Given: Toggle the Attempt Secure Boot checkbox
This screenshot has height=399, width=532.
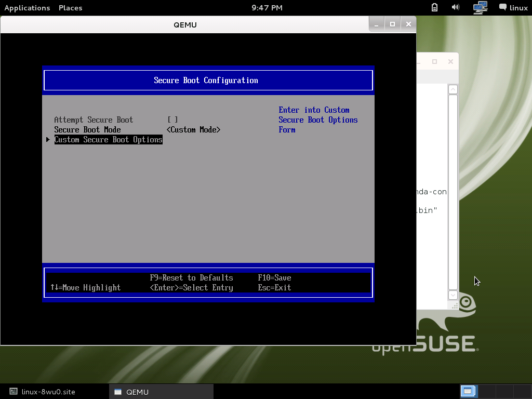Looking at the screenshot, I should (172, 120).
